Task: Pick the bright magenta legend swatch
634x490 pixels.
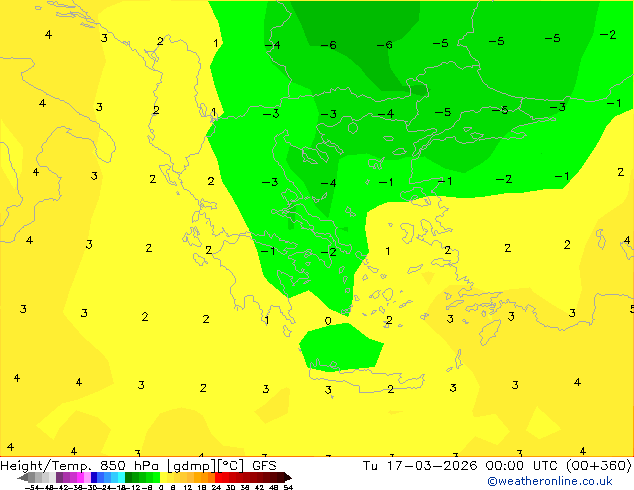Action: [80, 478]
